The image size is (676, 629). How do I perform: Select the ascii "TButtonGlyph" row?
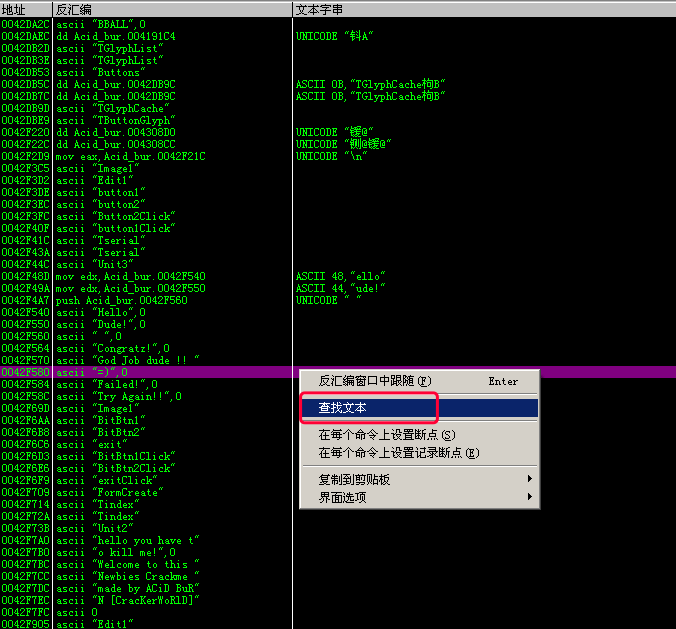tap(338, 120)
